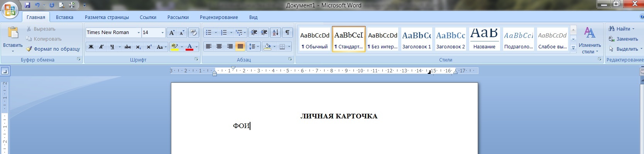This screenshot has height=154, width=644.
Task: Apply bulleted list
Action: click(208, 33)
